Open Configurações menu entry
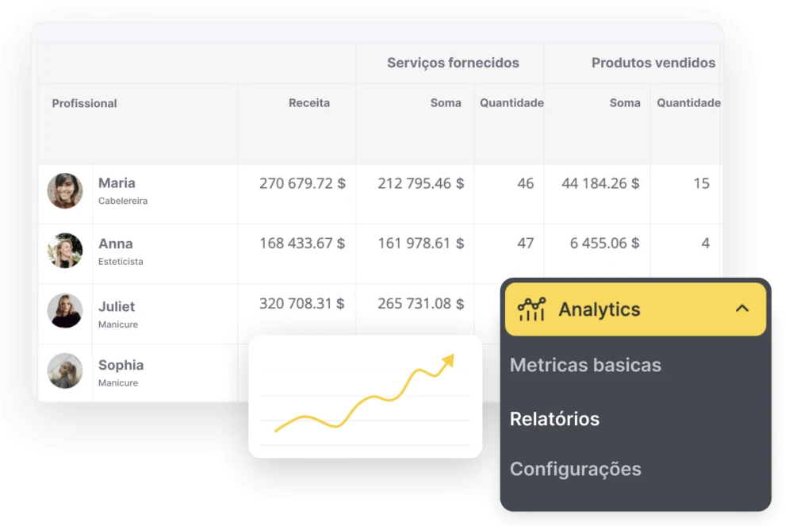This screenshot has width=812, height=526. (575, 469)
